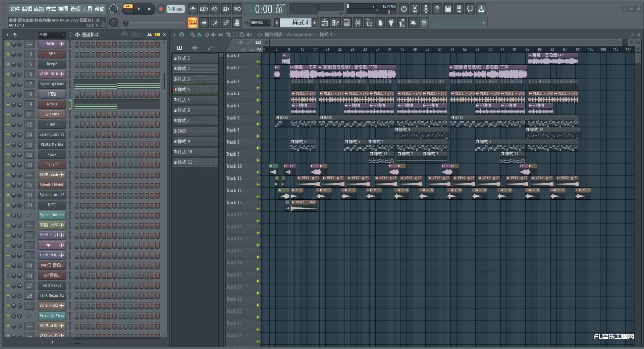
Task: Mute Track 6 with its green light
Action: pyautogui.click(x=258, y=124)
